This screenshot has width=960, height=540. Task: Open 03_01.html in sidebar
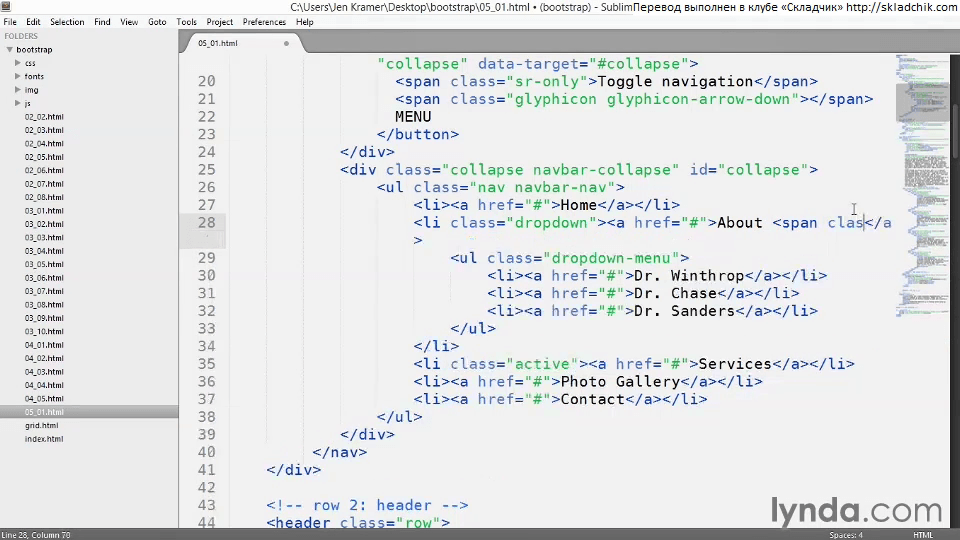tap(44, 211)
